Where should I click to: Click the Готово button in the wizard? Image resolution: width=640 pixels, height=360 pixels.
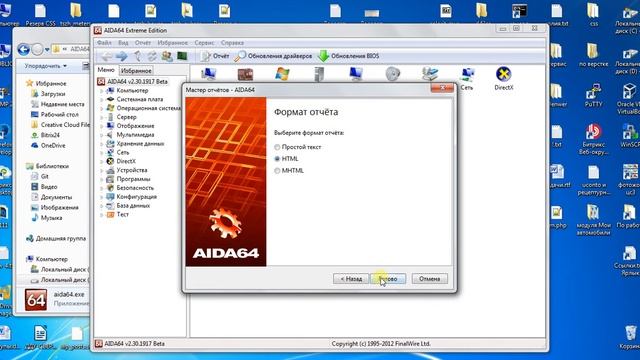click(388, 279)
